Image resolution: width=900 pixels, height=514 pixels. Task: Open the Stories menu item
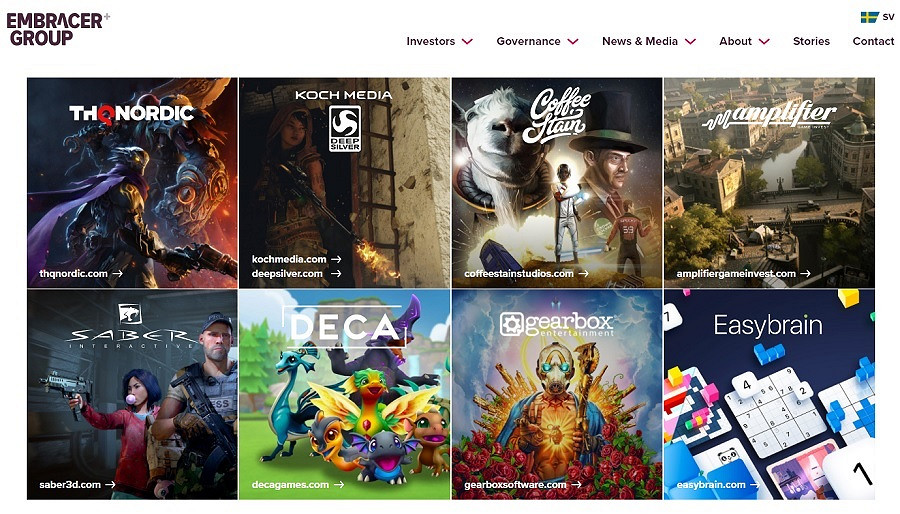tap(811, 41)
